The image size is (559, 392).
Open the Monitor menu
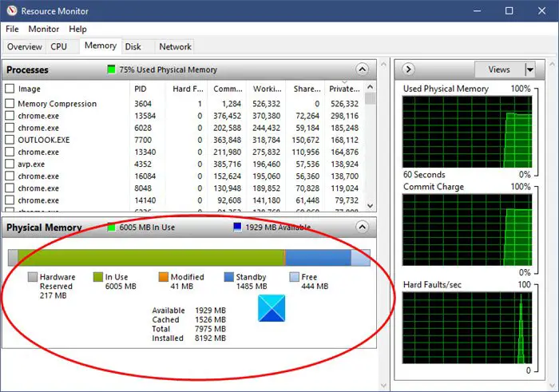click(x=43, y=29)
